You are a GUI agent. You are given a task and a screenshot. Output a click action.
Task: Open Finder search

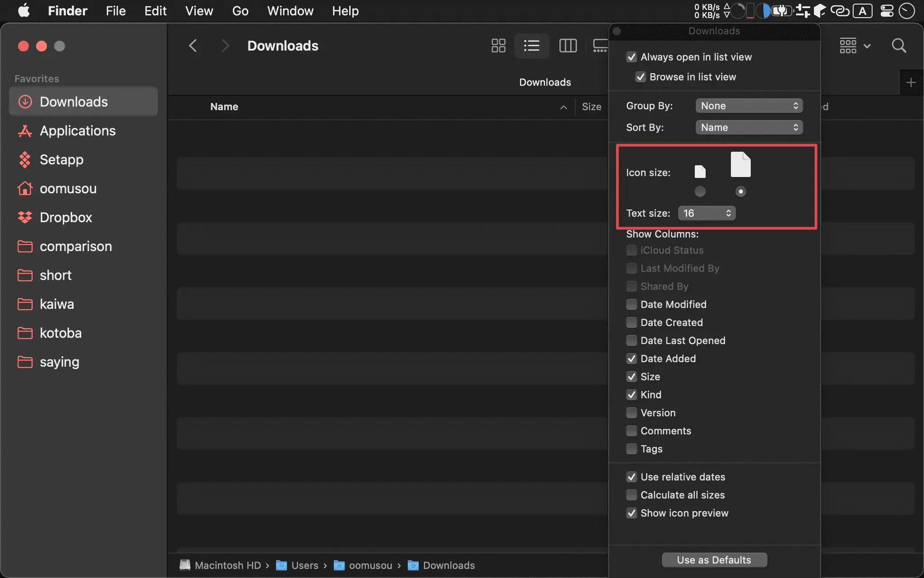pyautogui.click(x=899, y=46)
